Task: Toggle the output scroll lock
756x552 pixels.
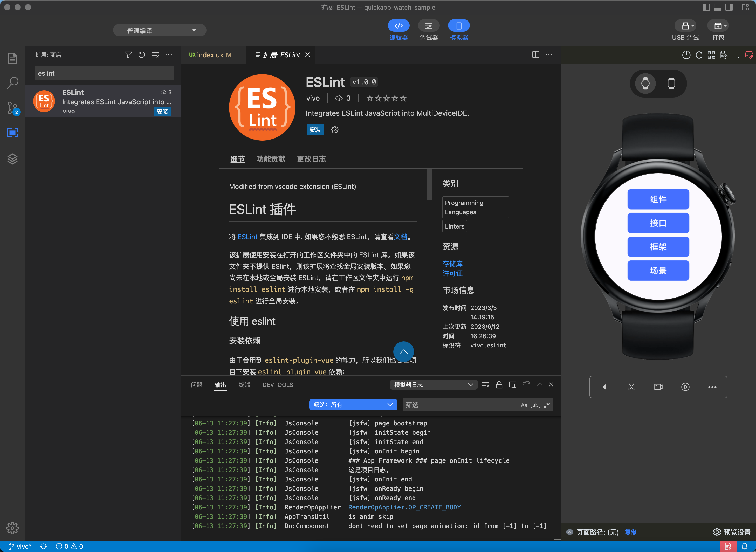Action: pos(499,385)
